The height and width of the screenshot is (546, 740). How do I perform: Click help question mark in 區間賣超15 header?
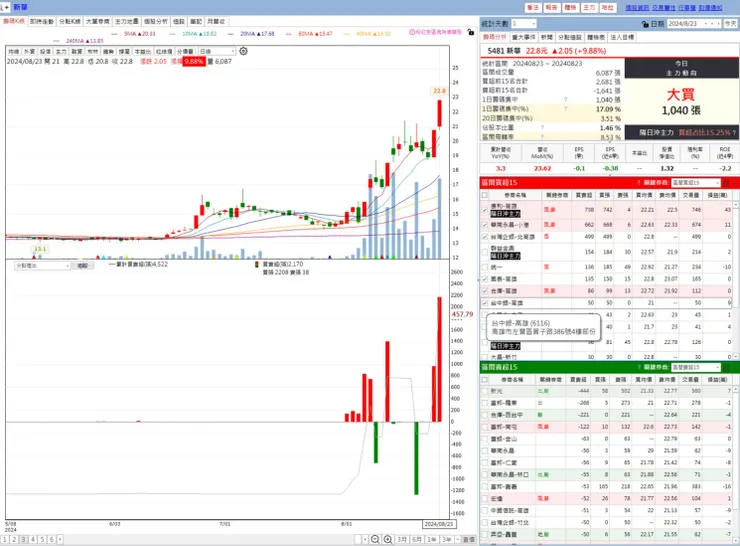pyautogui.click(x=639, y=367)
